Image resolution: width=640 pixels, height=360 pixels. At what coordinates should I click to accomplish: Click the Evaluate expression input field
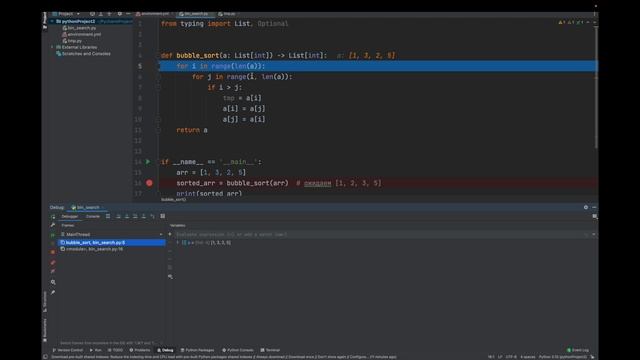pyautogui.click(x=379, y=235)
